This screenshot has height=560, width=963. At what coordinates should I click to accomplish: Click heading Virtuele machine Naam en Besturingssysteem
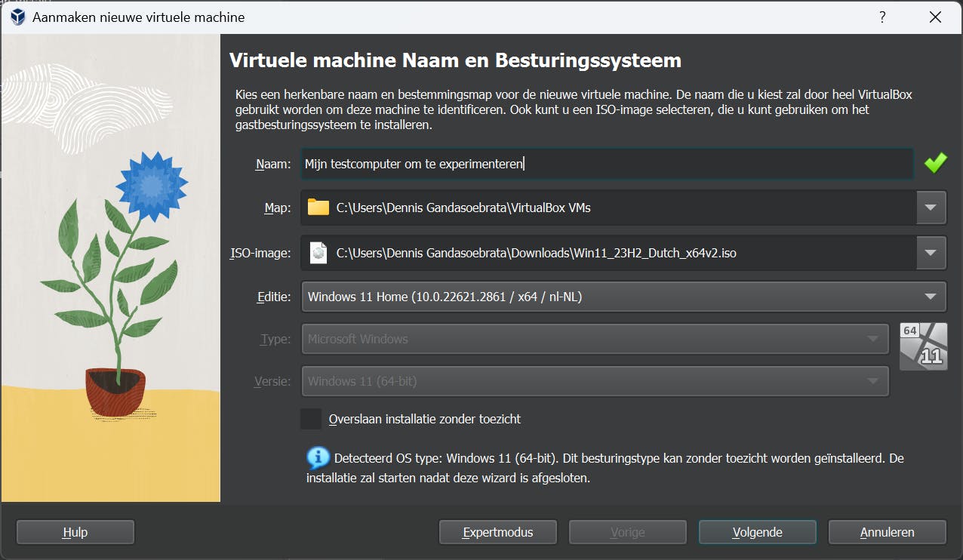455,60
